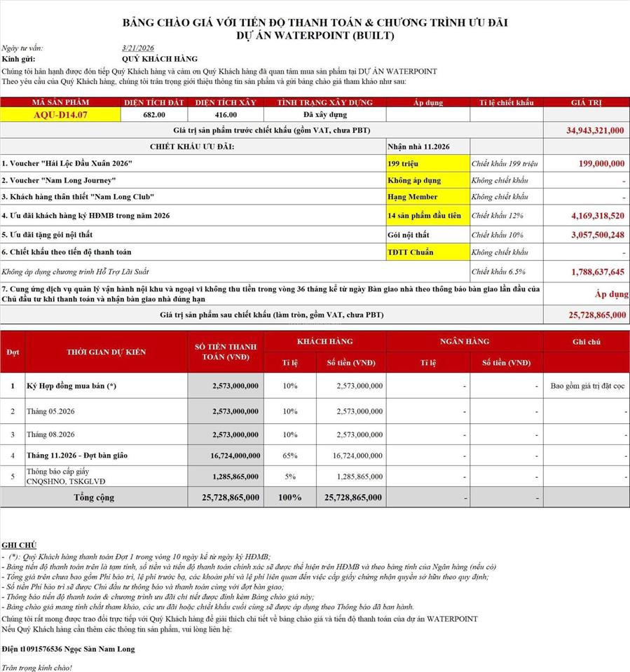The width and height of the screenshot is (630, 672).
Task: Select the 65% ratio cell
Action: pos(290,455)
